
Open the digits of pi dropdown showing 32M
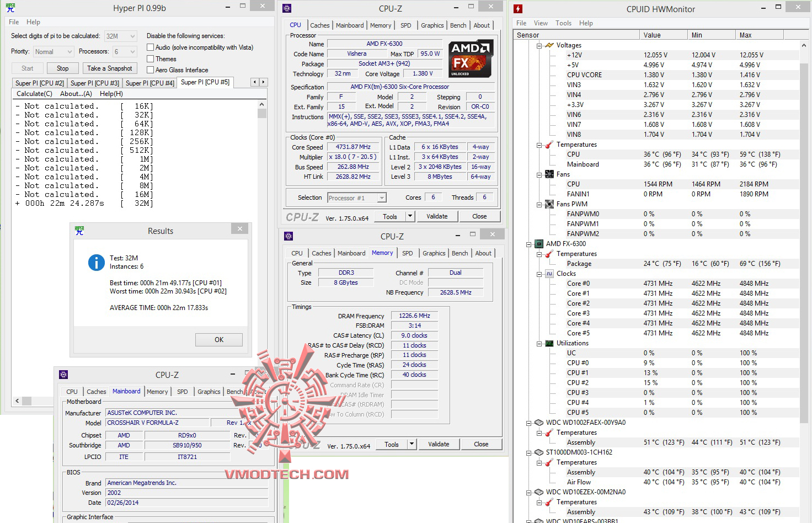(121, 36)
